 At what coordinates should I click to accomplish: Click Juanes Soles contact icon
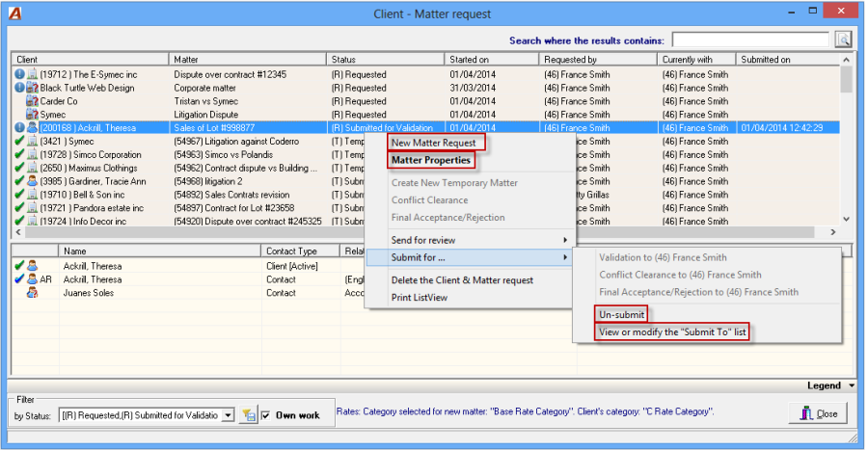click(32, 292)
